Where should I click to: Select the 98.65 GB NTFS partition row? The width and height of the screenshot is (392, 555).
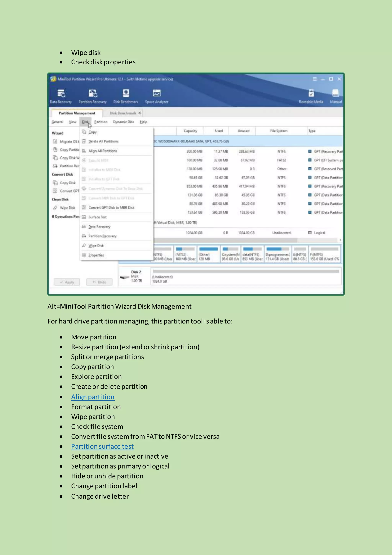[x=248, y=177]
